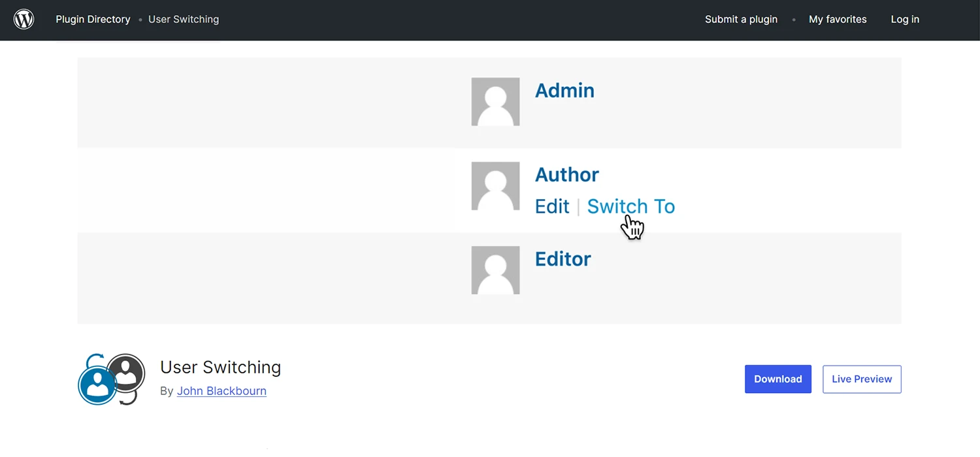Click Switch To under Author
The image size is (980, 457).
(630, 206)
